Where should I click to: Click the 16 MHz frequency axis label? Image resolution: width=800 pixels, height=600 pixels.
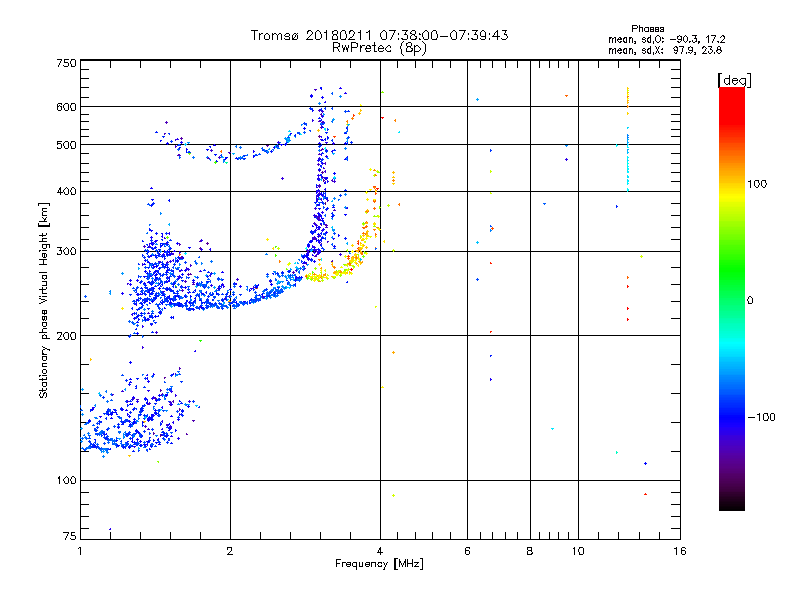pos(680,551)
